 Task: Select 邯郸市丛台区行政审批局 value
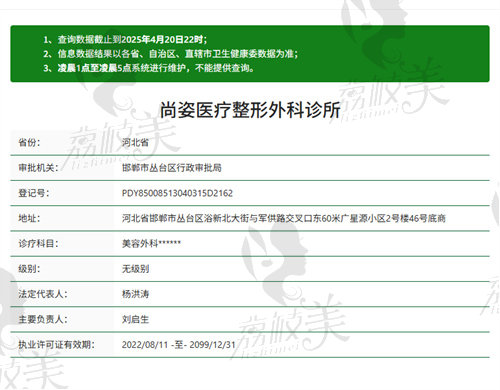tap(172, 168)
